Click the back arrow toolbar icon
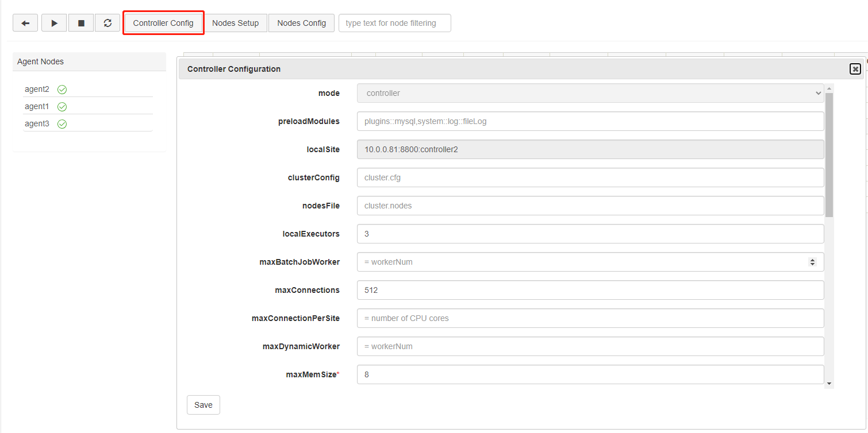Viewport: 868px width, 433px height. click(25, 23)
